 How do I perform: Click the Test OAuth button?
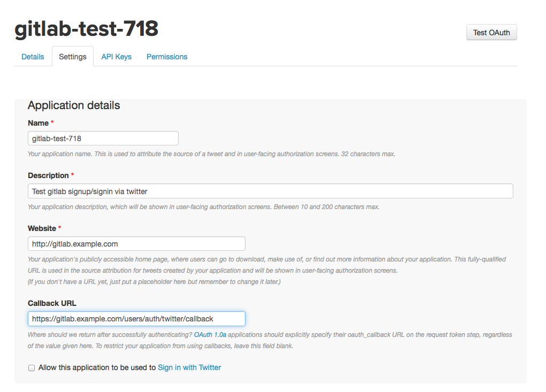tap(491, 32)
